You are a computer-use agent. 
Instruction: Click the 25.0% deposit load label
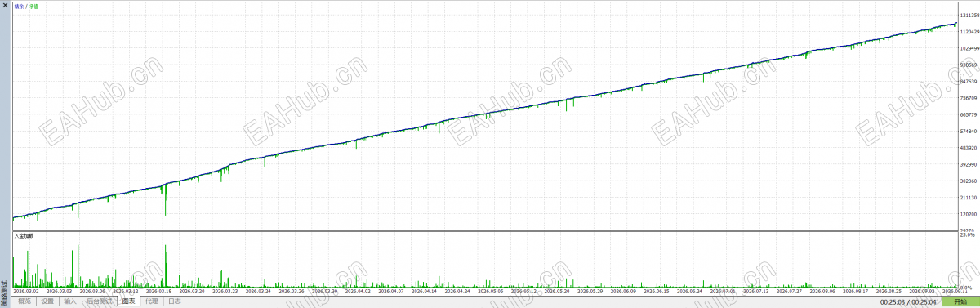pos(968,236)
